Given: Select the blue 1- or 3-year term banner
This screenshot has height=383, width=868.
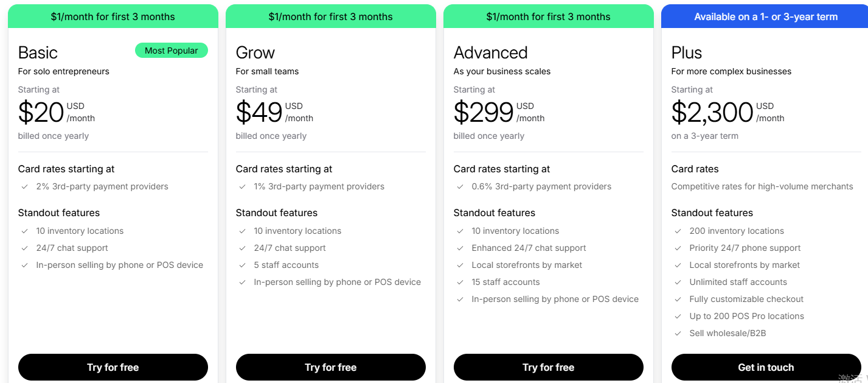Looking at the screenshot, I should tap(766, 16).
